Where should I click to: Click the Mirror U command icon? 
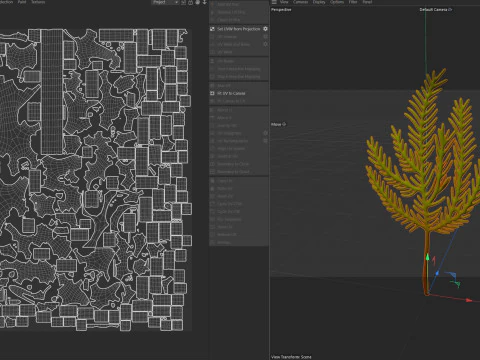click(x=212, y=110)
